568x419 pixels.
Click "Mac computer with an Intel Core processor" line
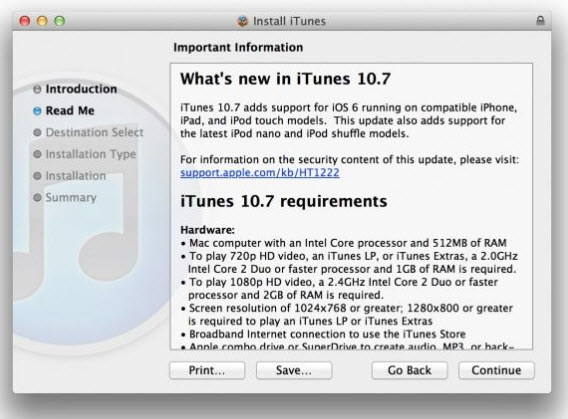(344, 243)
